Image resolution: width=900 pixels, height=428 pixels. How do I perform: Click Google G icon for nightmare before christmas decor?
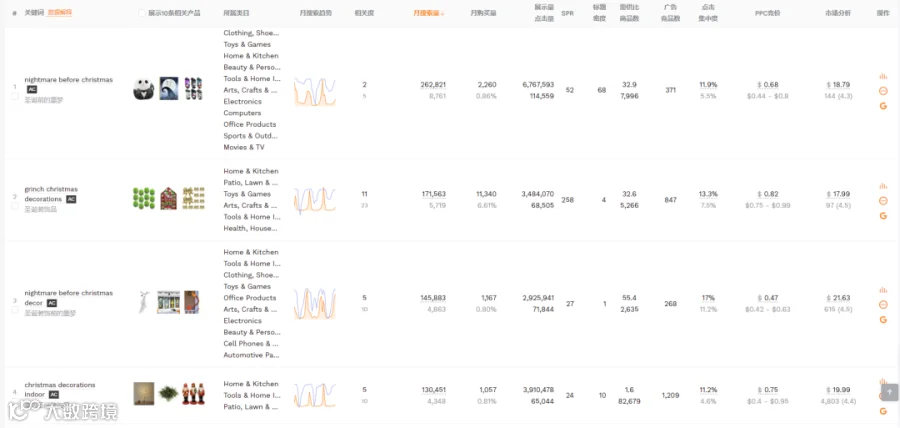pos(883,320)
